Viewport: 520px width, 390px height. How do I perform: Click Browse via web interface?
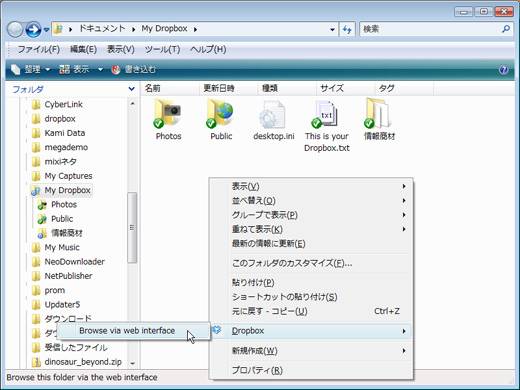click(x=133, y=331)
